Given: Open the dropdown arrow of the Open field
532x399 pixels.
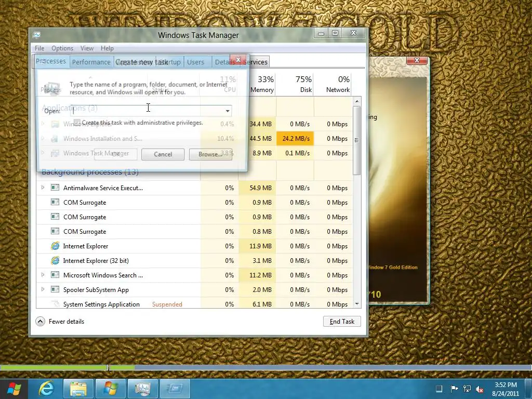Looking at the screenshot, I should (x=228, y=111).
